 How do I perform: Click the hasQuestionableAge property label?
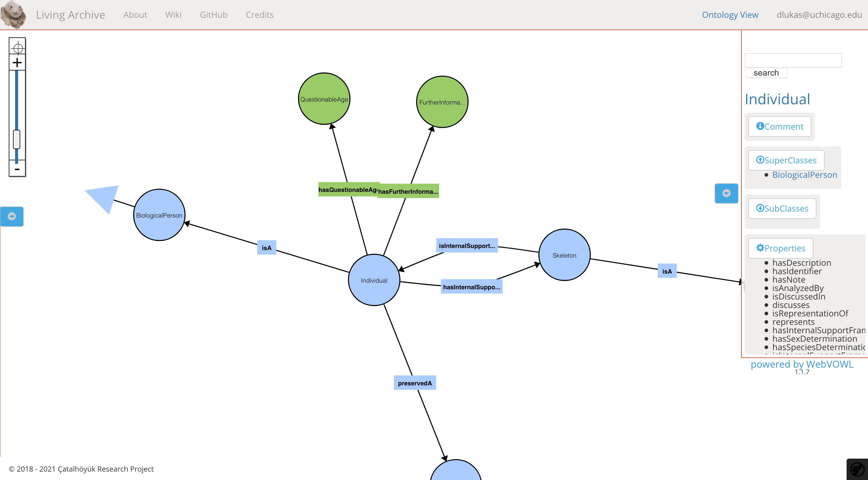[x=348, y=190]
